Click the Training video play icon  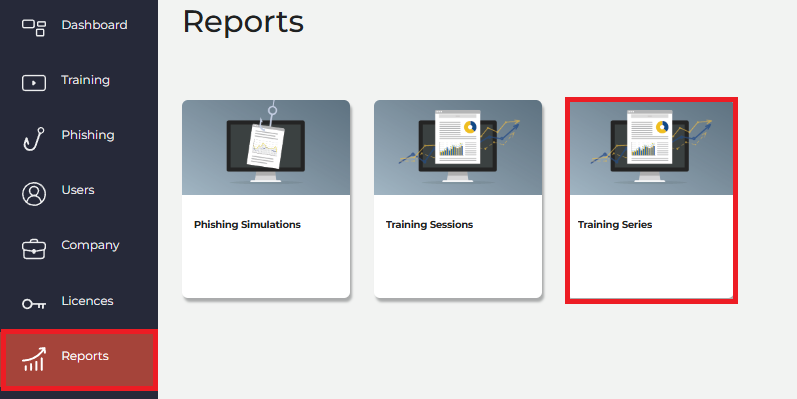pos(34,83)
